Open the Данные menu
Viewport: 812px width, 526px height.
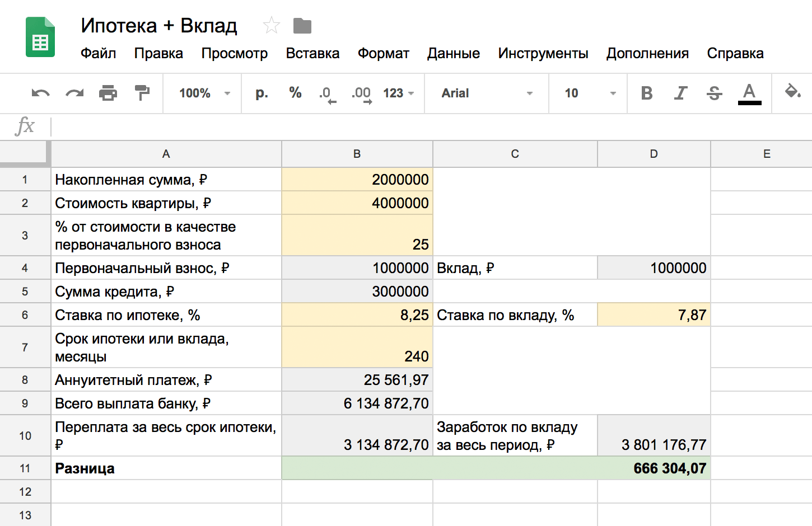(454, 53)
